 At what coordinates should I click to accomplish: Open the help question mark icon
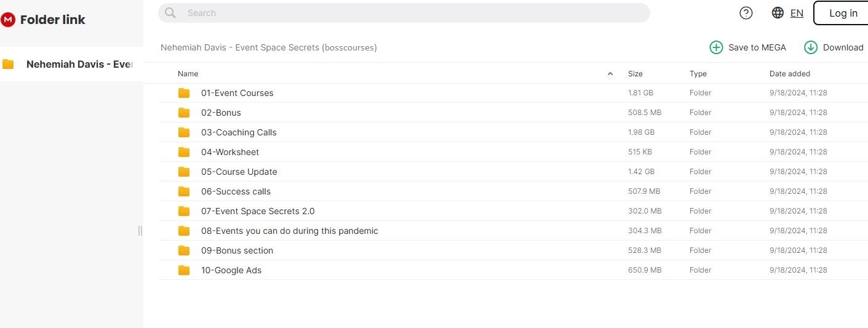[746, 13]
